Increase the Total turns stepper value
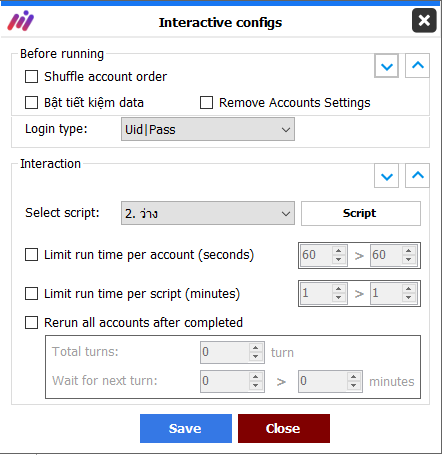The width and height of the screenshot is (442, 455). (255, 348)
